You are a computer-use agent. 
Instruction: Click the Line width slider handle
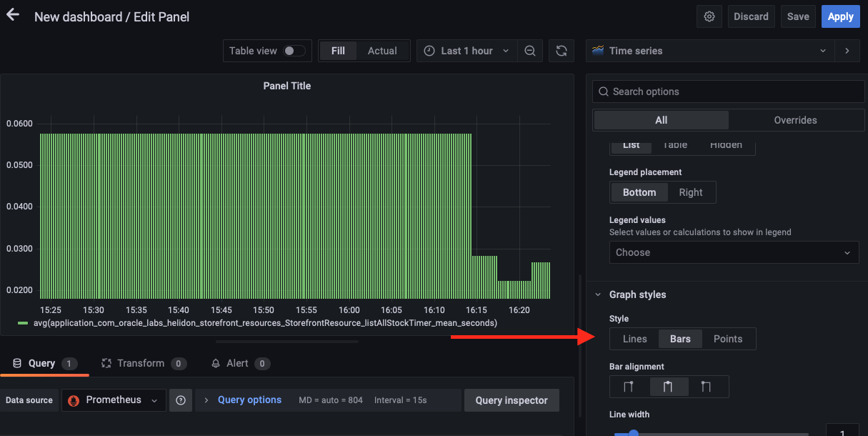pyautogui.click(x=633, y=433)
